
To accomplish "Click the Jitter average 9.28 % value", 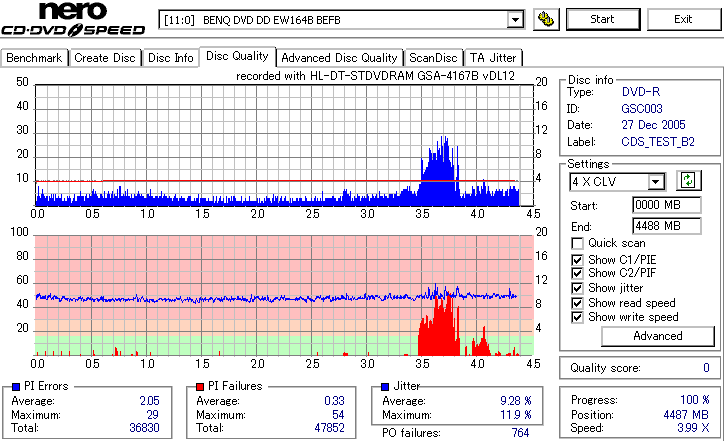I will pyautogui.click(x=516, y=401).
